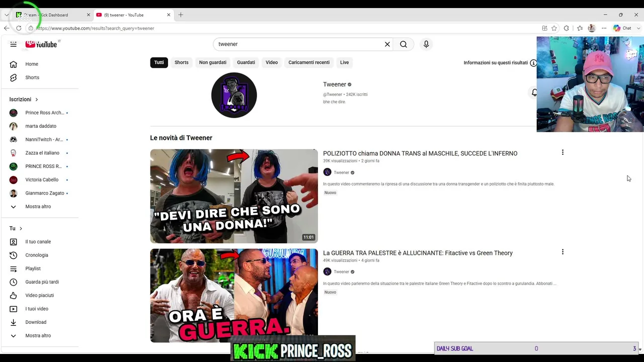Open the browser Copilot Chat button
This screenshot has height=362, width=644.
622,28
